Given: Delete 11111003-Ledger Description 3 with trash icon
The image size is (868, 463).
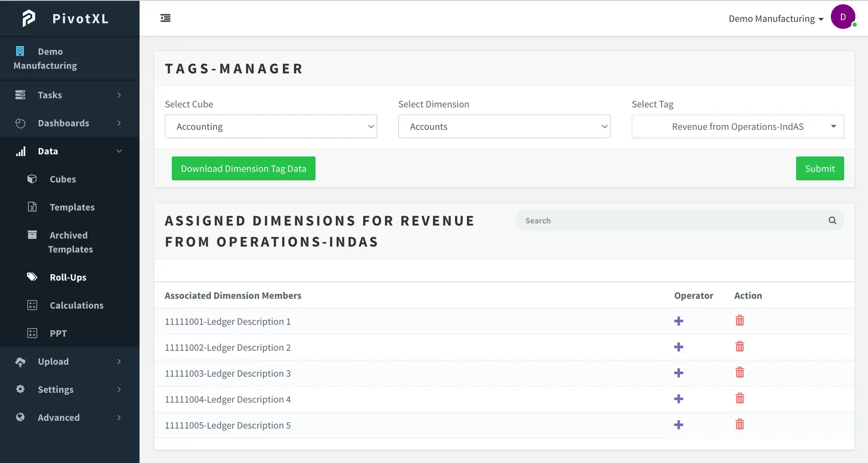Looking at the screenshot, I should (740, 373).
